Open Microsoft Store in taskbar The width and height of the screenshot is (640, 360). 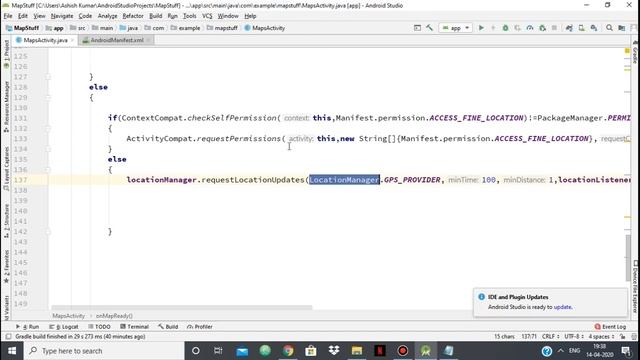311,351
